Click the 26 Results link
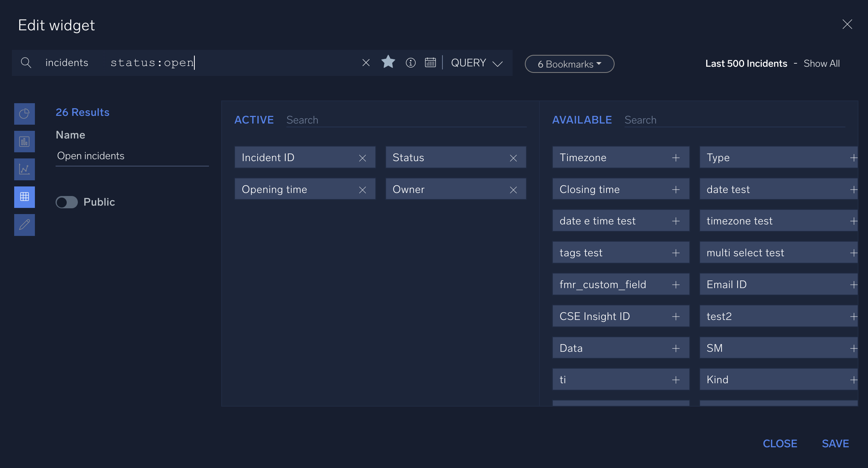The height and width of the screenshot is (468, 868). 82,112
